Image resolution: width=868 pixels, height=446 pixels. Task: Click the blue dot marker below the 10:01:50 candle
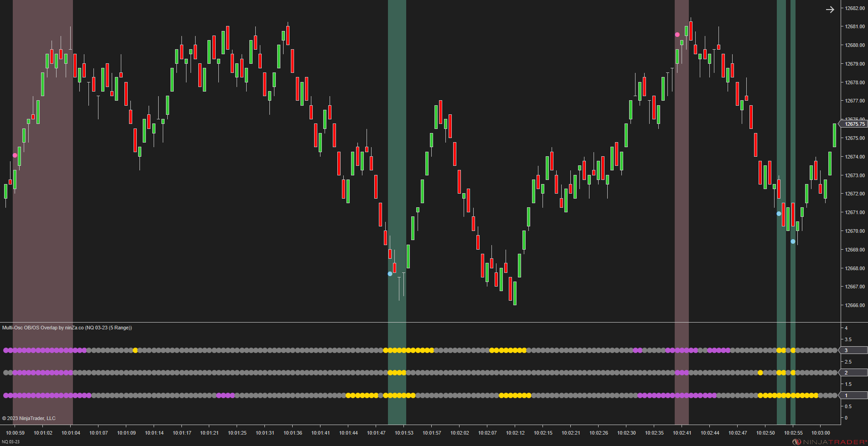(390, 274)
